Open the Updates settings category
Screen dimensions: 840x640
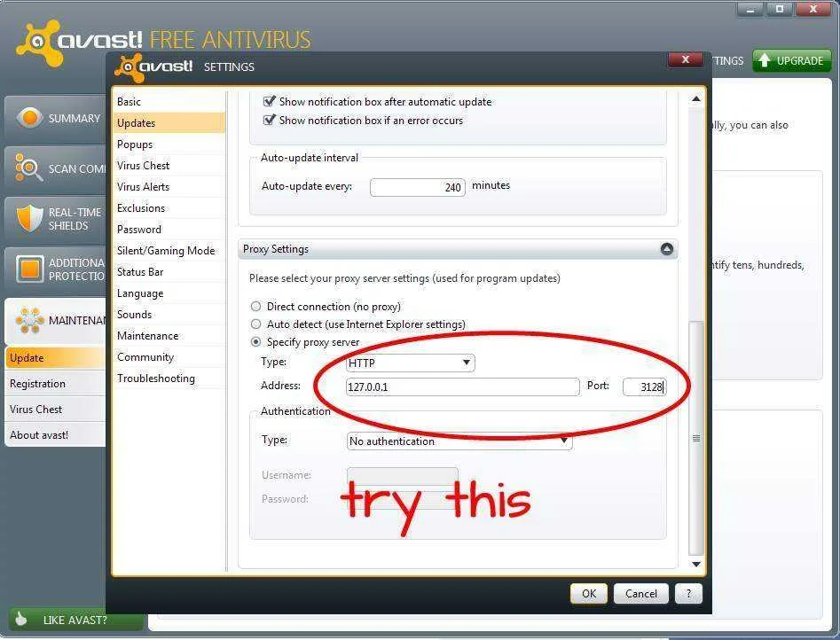point(169,122)
